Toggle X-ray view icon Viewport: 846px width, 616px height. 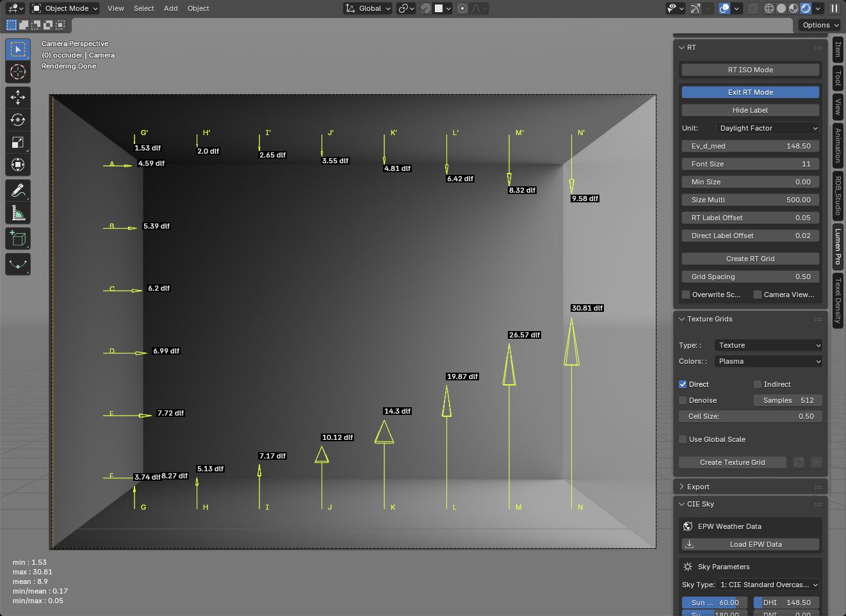coord(753,8)
